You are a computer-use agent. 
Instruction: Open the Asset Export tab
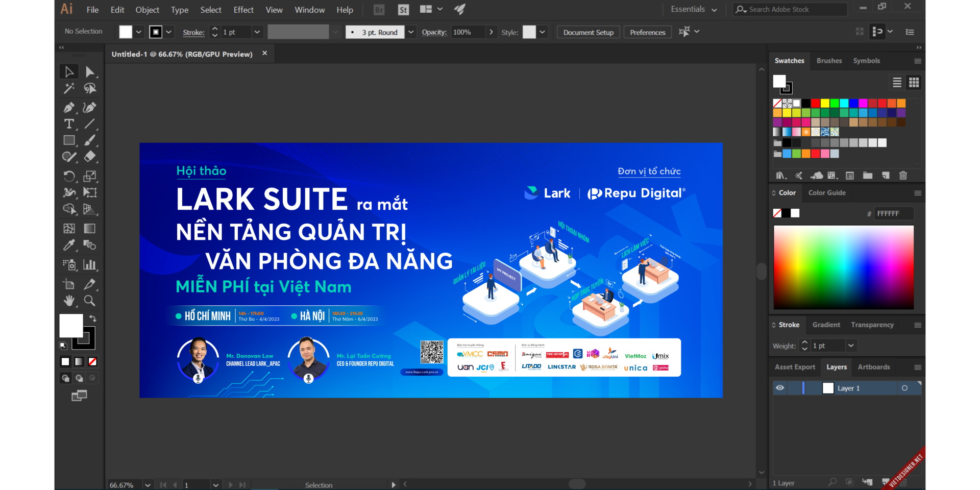click(x=795, y=367)
